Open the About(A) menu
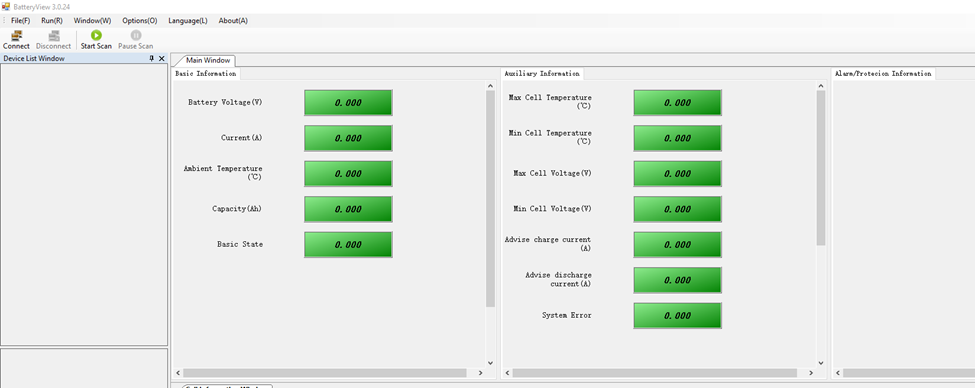The image size is (975, 388). pos(233,21)
